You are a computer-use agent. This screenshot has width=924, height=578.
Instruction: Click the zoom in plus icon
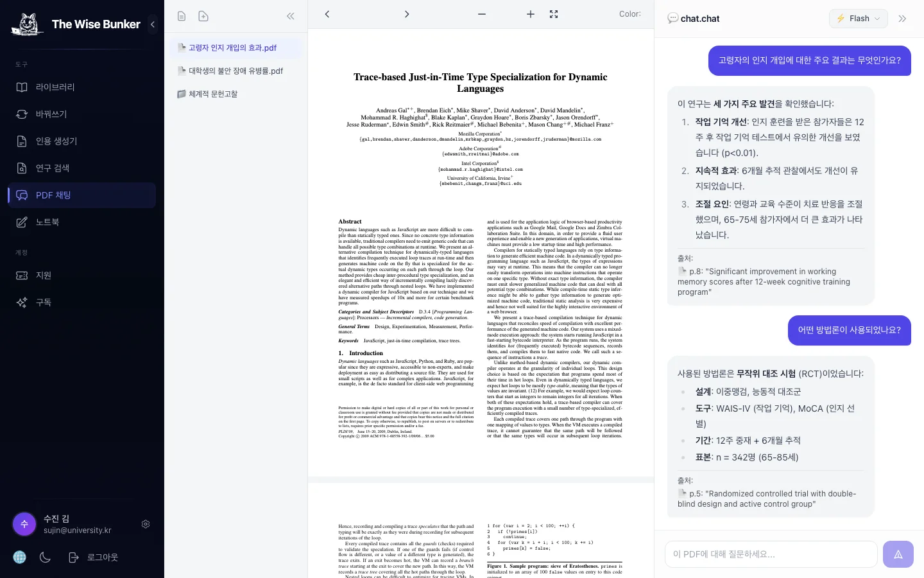click(531, 14)
